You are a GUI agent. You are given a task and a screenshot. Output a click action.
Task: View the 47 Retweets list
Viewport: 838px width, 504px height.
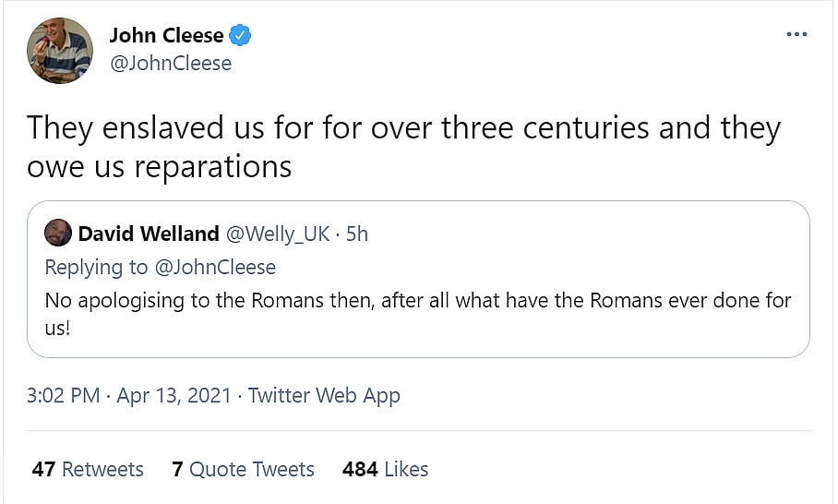pyautogui.click(x=88, y=469)
